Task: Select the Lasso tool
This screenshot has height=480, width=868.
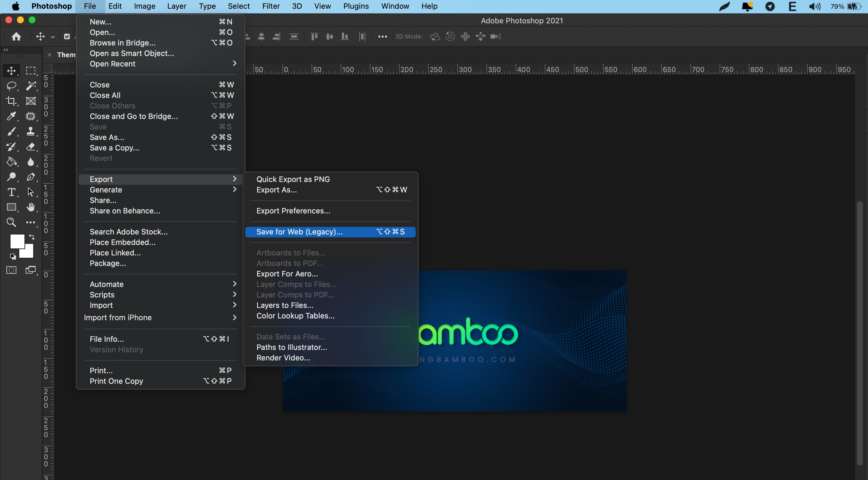Action: 11,86
